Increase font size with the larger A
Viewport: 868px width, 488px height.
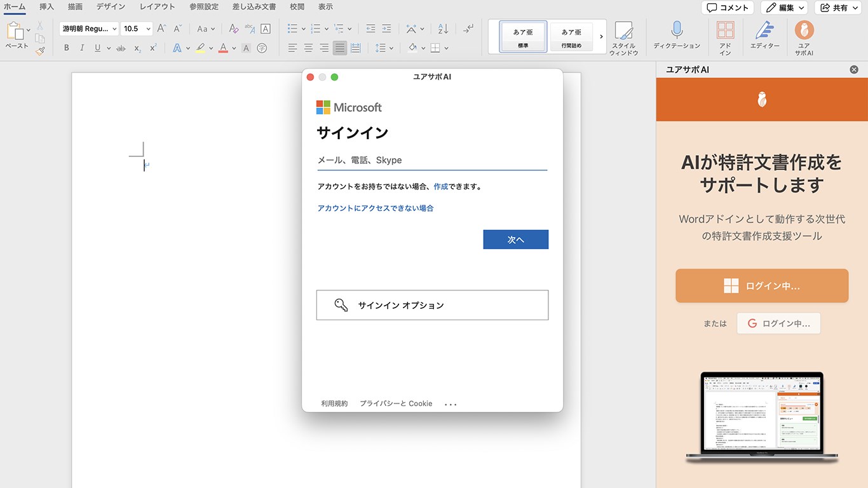(161, 29)
